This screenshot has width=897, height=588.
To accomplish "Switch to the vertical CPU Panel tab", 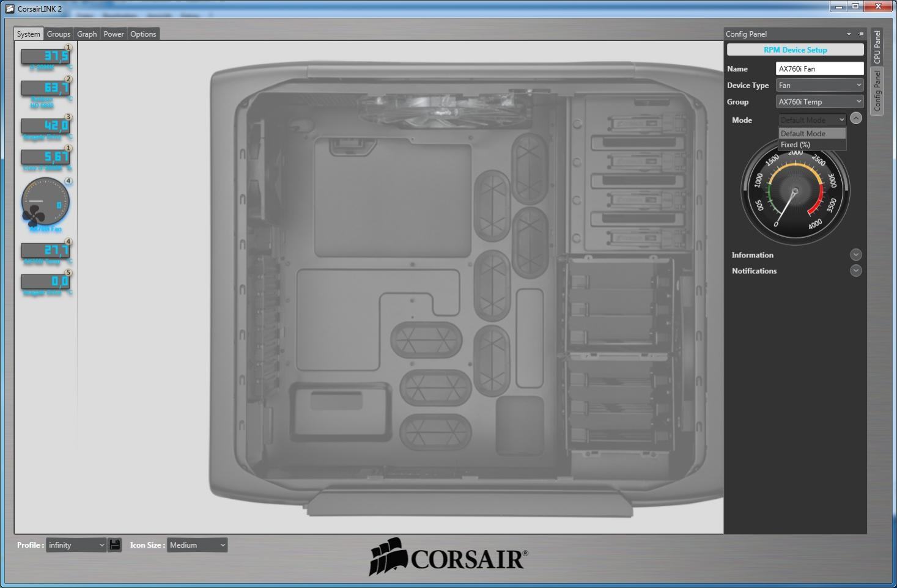I will (877, 47).
